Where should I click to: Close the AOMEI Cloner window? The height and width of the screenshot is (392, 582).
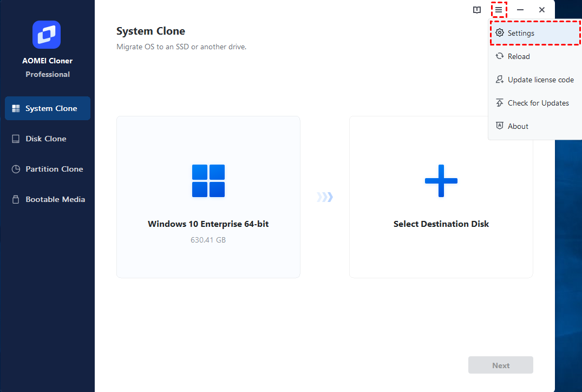[542, 10]
